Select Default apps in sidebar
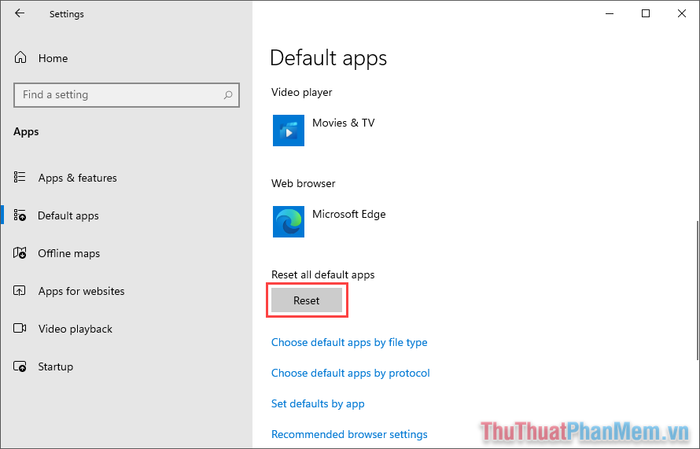 coord(68,216)
